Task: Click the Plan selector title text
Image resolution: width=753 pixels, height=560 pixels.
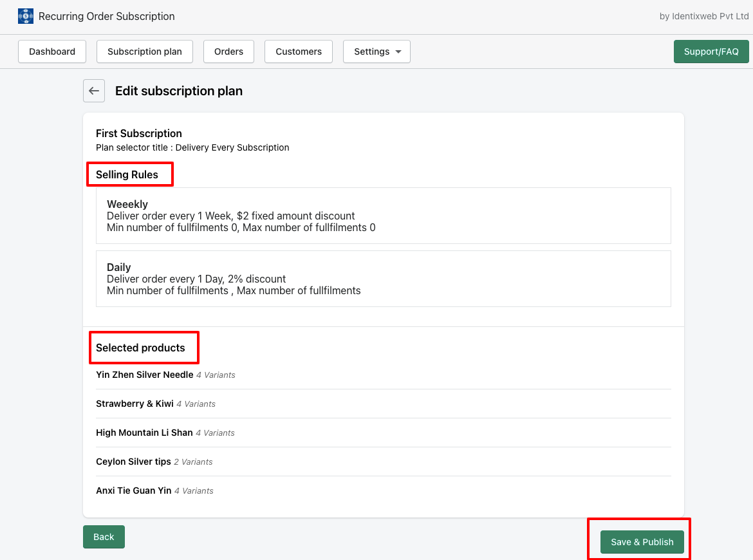Action: (x=192, y=147)
